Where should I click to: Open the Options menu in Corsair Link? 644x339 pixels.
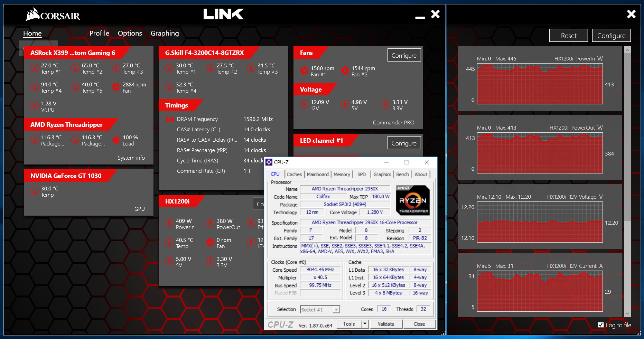(x=130, y=33)
